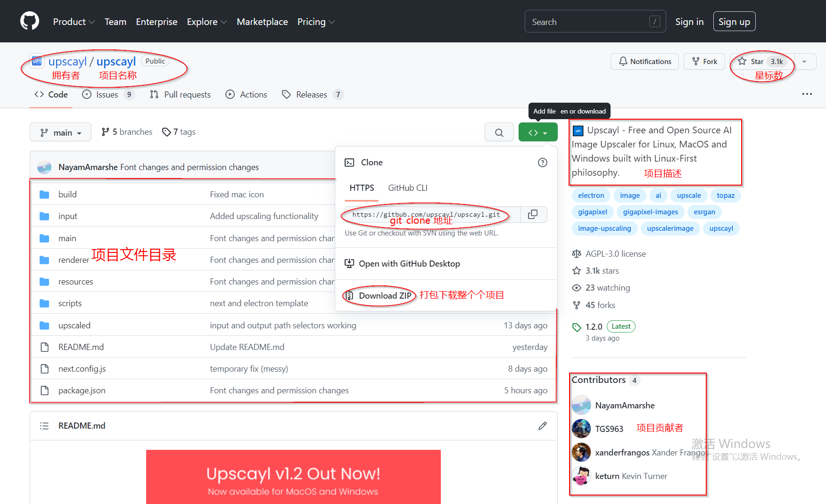Click the help icon in Clone panel
This screenshot has width=826, height=504.
542,163
